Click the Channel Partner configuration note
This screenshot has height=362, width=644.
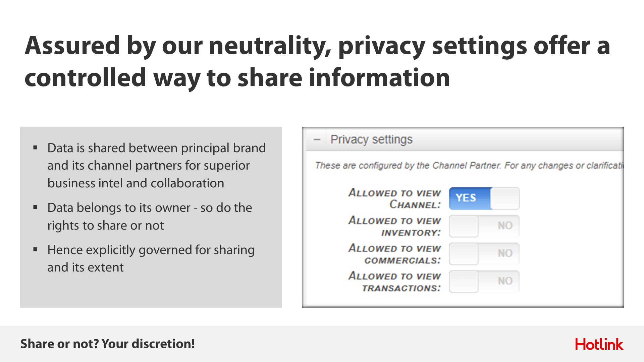tap(469, 166)
